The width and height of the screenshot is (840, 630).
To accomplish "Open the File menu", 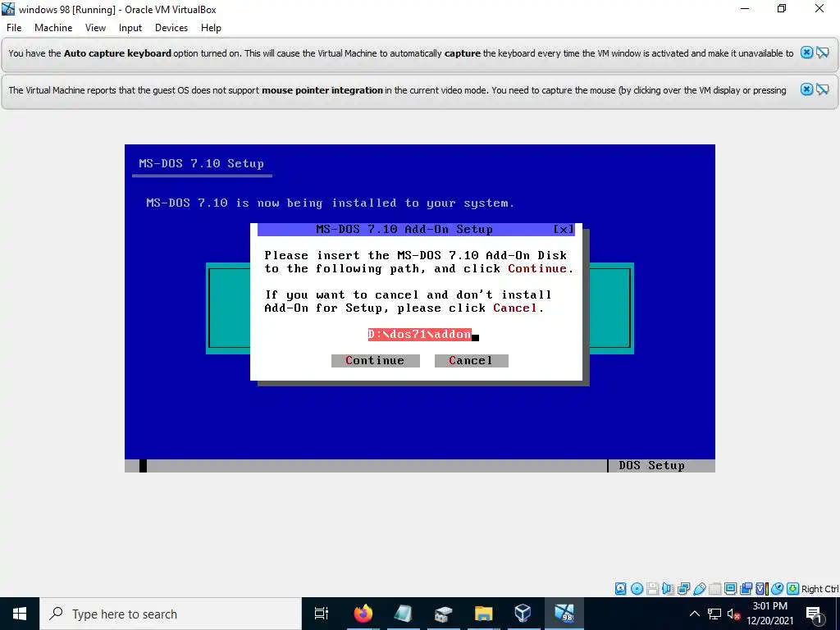I will [x=14, y=28].
